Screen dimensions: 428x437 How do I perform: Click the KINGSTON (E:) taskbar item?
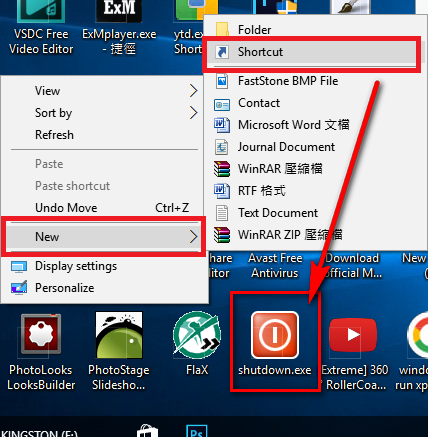[39, 433]
